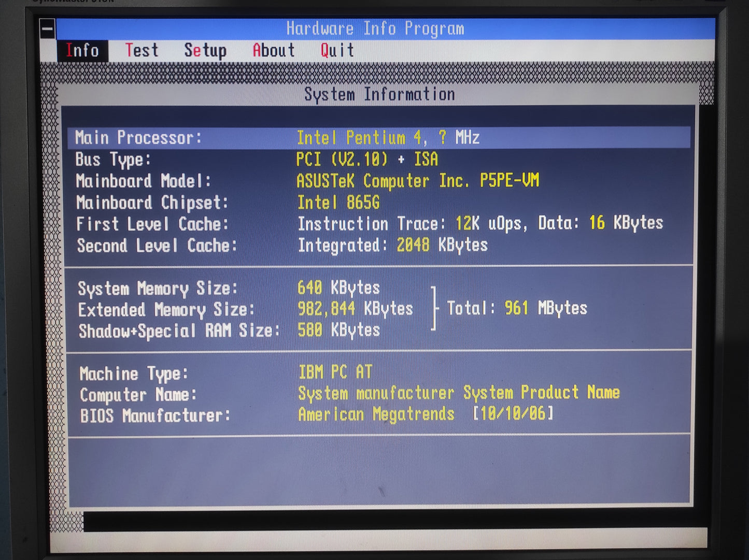Open the Info menu
749x560 pixels.
pyautogui.click(x=82, y=51)
